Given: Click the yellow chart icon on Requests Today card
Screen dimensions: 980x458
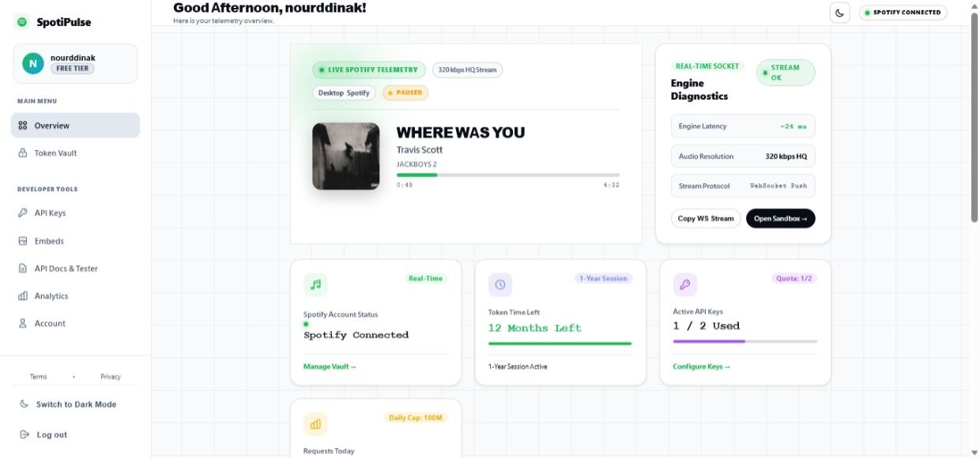Looking at the screenshot, I should pyautogui.click(x=315, y=424).
